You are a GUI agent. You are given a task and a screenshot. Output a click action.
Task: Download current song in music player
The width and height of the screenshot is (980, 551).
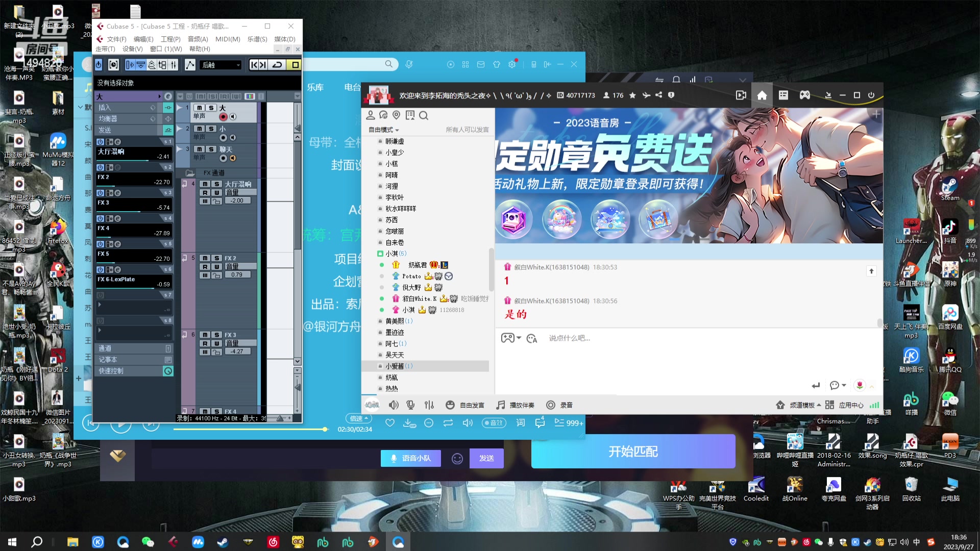(409, 423)
